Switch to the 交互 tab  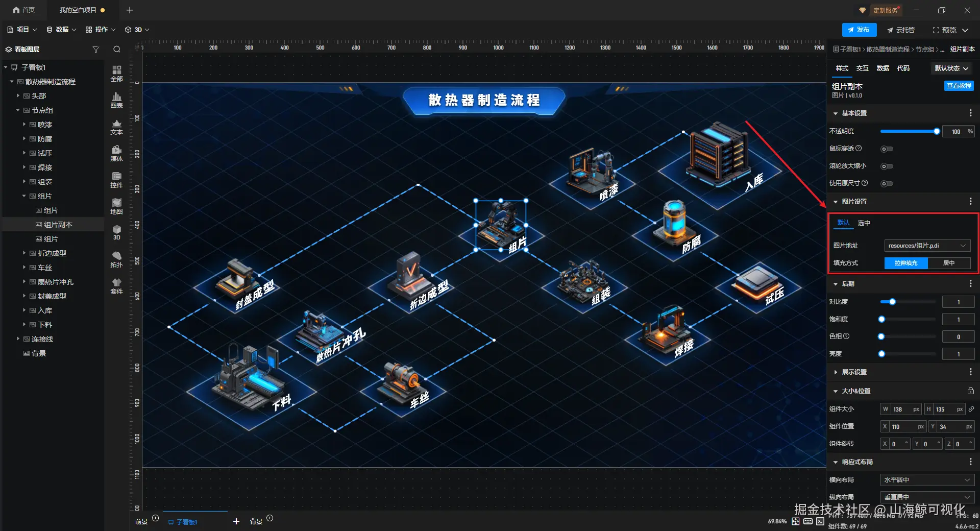click(862, 68)
